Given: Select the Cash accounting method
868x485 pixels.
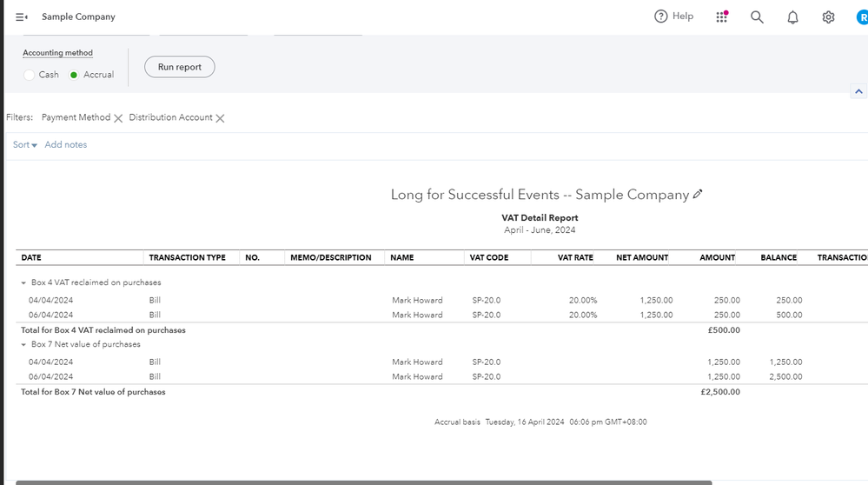Looking at the screenshot, I should pos(30,75).
